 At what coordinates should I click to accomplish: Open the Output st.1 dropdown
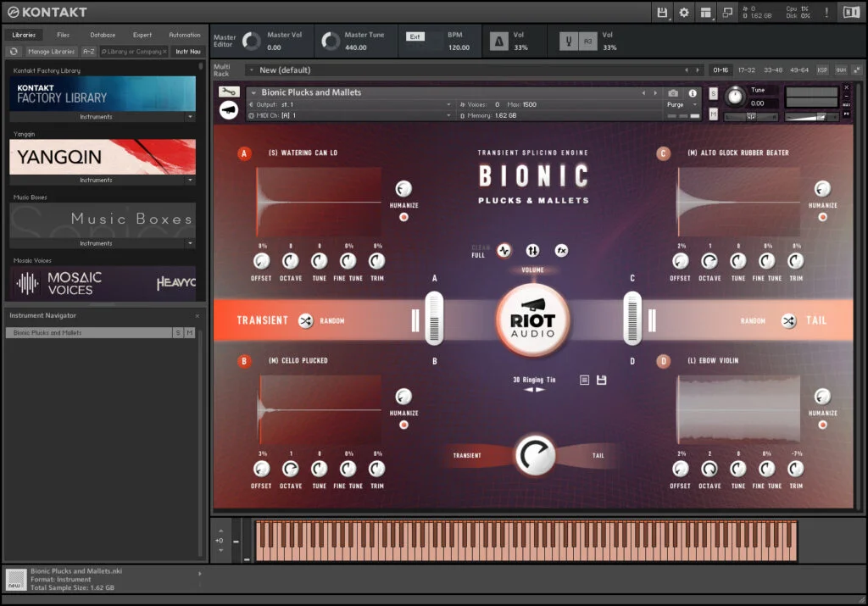(x=349, y=104)
